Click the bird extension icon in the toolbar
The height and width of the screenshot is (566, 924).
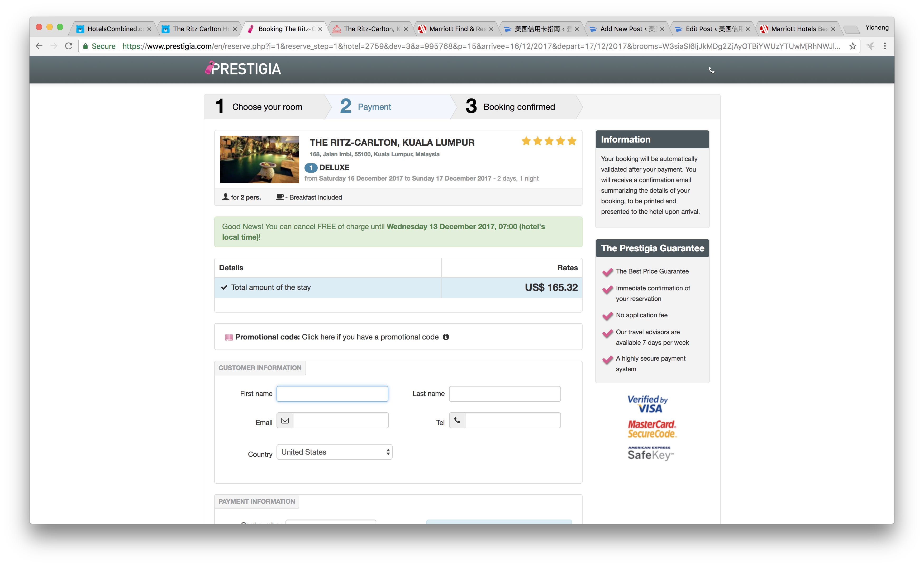point(870,46)
